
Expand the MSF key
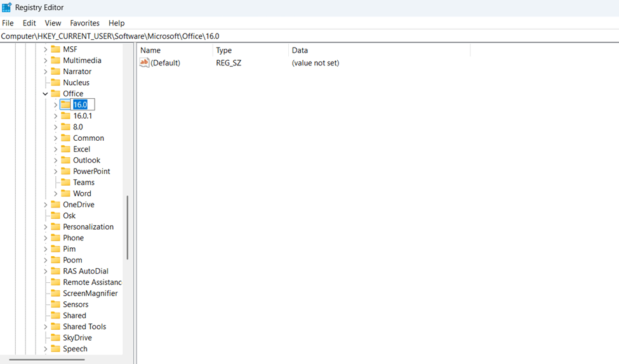pyautogui.click(x=46, y=49)
